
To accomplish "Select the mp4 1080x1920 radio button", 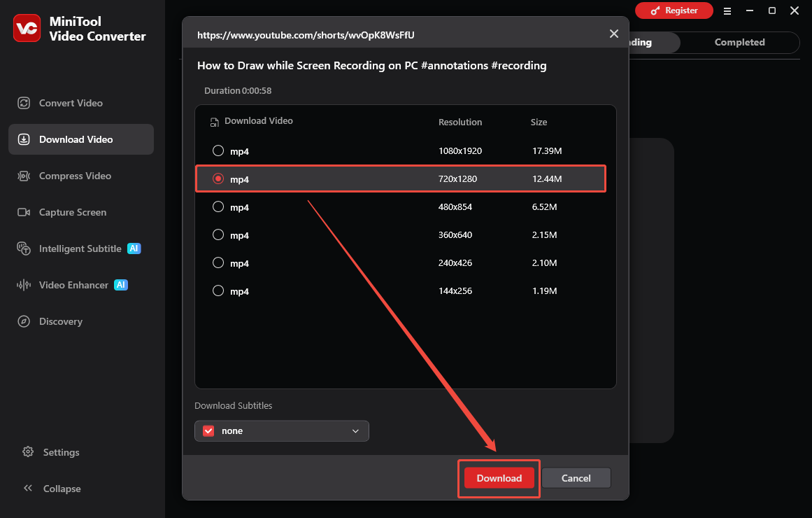I will (x=218, y=151).
